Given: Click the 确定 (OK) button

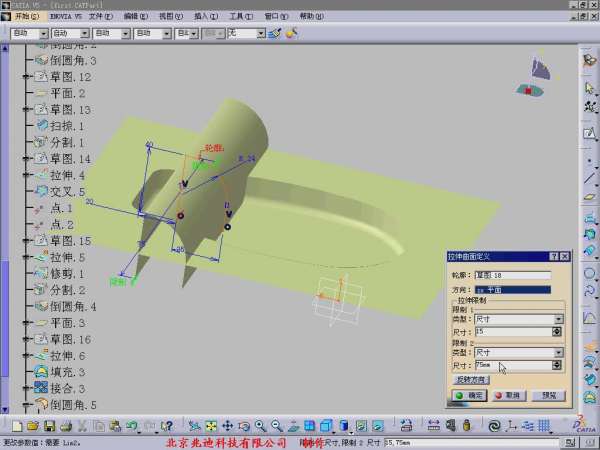Looking at the screenshot, I should 468,395.
